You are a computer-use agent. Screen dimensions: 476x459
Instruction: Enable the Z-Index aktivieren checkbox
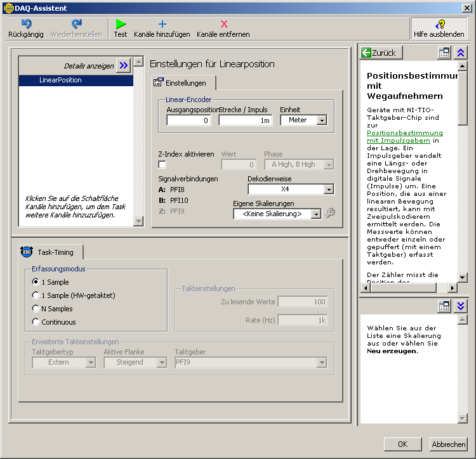click(162, 164)
